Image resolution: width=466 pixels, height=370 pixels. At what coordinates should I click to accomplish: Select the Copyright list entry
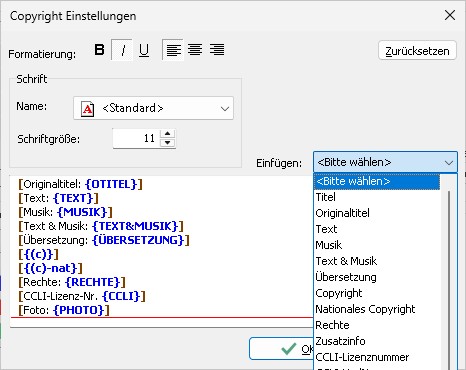click(377, 293)
